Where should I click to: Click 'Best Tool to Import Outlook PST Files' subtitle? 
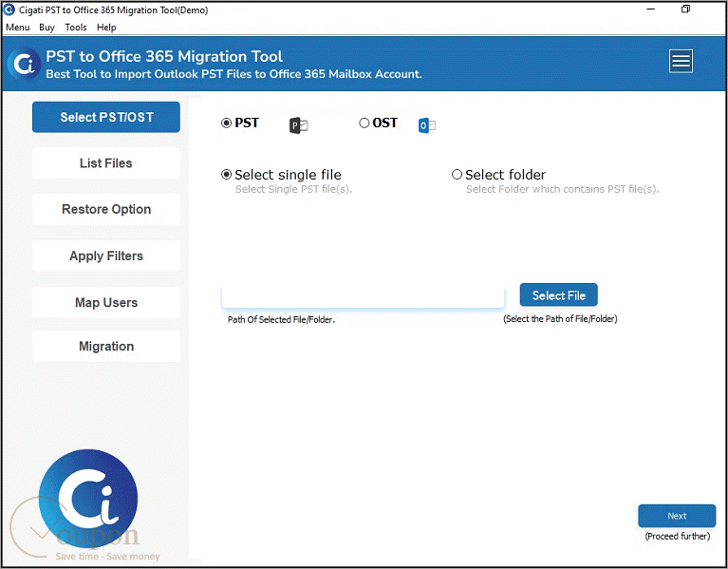tap(234, 74)
